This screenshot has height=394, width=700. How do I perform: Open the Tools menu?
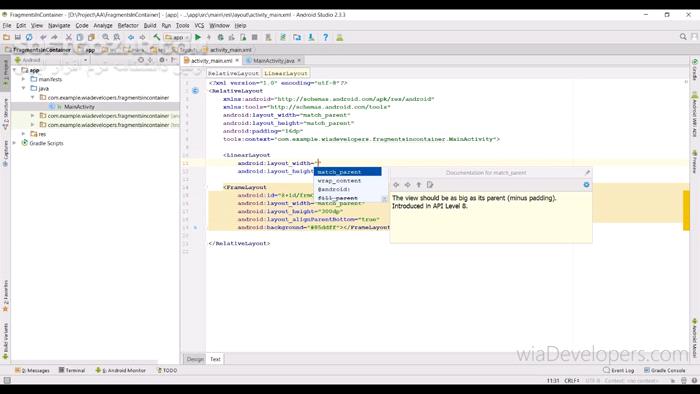[x=182, y=25]
